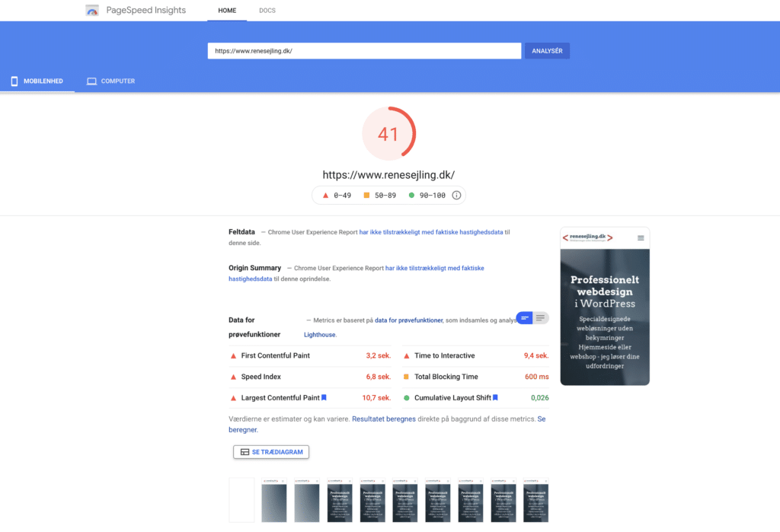The height and width of the screenshot is (532, 780).
Task: Click the score gauge showing 41
Action: pyautogui.click(x=389, y=134)
